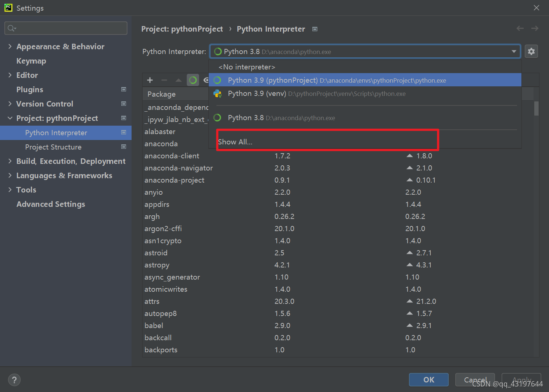The height and width of the screenshot is (392, 549).
Task: Select Python 3.9 (pythonProject) interpreter
Action: (365, 80)
